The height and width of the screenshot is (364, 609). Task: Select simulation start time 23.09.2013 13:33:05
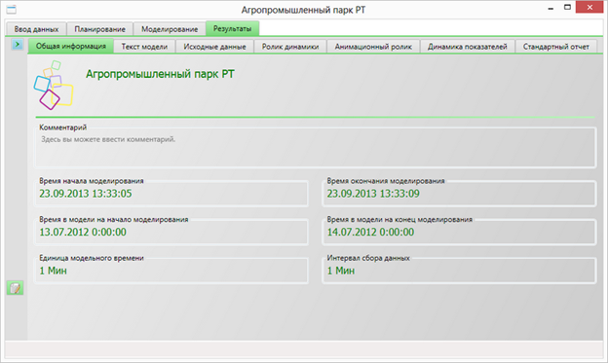pos(86,194)
